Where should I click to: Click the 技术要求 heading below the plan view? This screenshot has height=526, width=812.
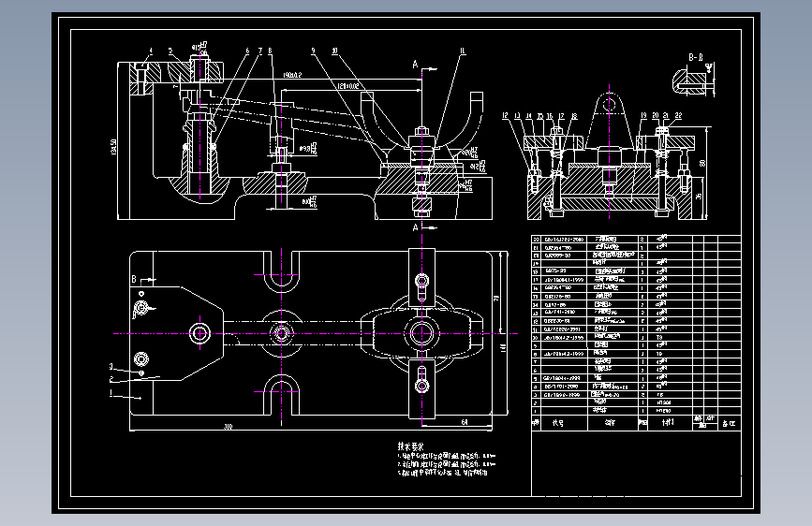coord(410,446)
